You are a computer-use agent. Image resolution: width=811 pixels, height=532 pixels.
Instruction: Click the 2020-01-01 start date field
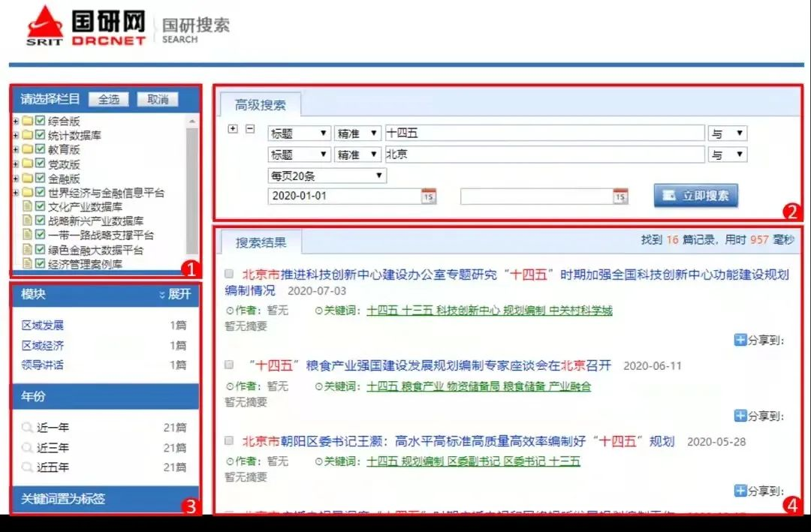pos(345,197)
